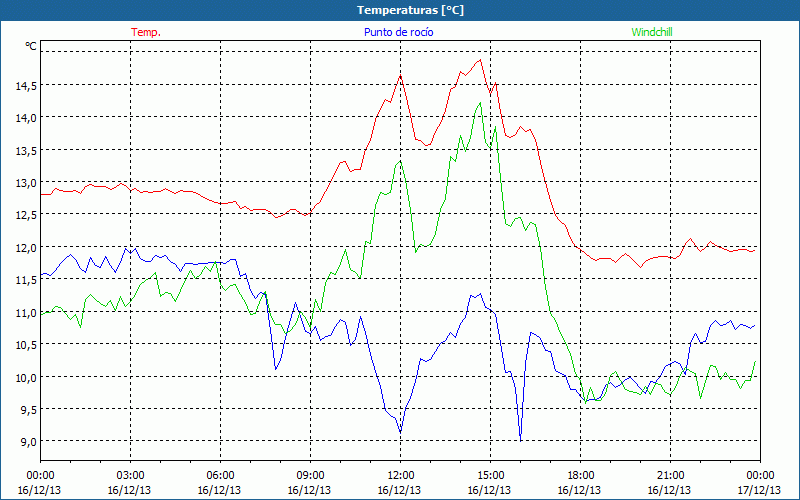Image resolution: width=800 pixels, height=500 pixels.
Task: Select the green Windchill legend label
Action: (x=652, y=32)
